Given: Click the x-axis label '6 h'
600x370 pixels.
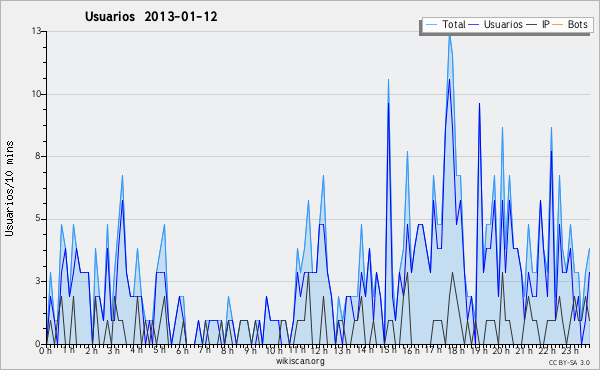Looking at the screenshot, I should pyautogui.click(x=182, y=350).
